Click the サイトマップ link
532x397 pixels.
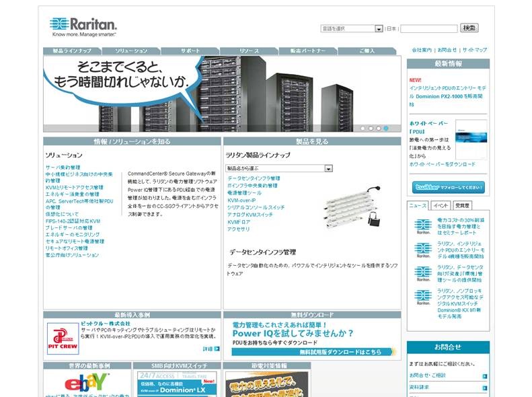[475, 50]
